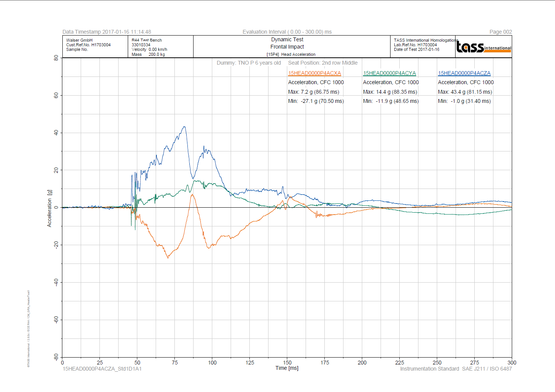555x392 pixels.
Task: Click the 15HEAD0000P4ACZA legend link
Action: point(464,73)
